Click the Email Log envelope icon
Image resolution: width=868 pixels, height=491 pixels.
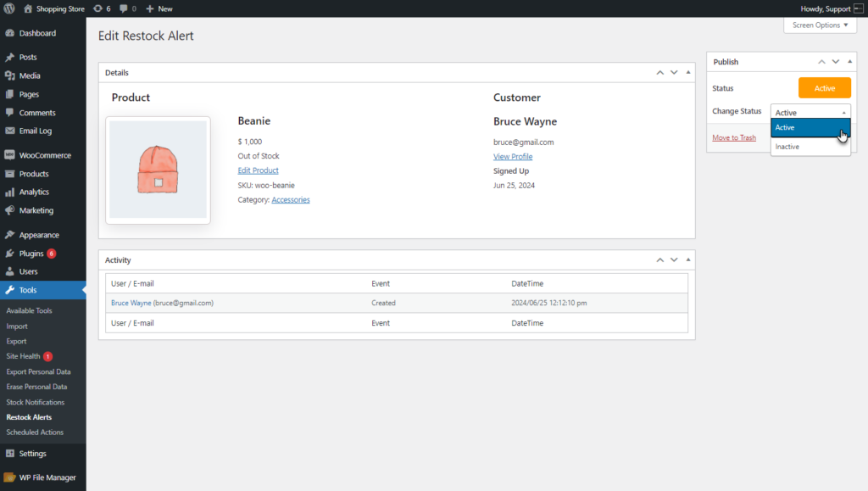pos(10,131)
